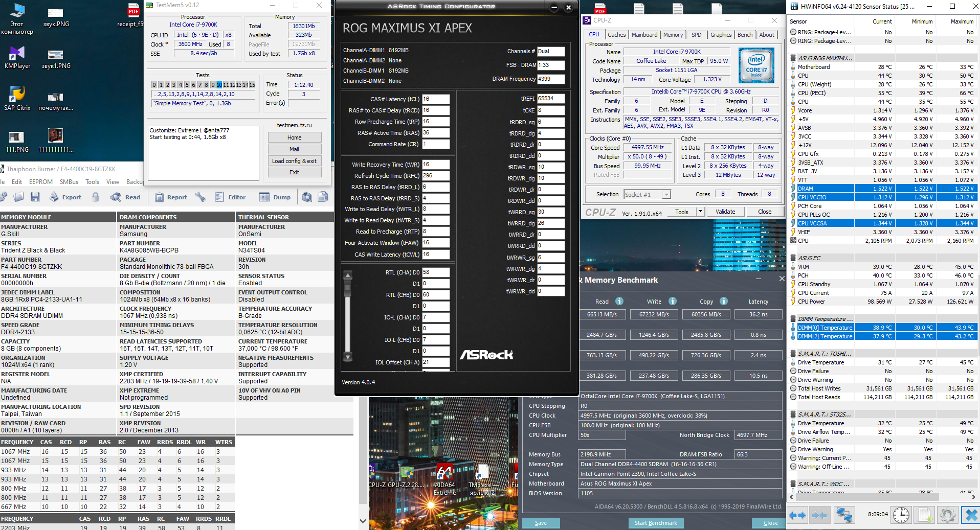Click the copy pages icon in Thaiphoon toolbar
Image resolution: width=980 pixels, height=530 pixels.
(x=323, y=197)
